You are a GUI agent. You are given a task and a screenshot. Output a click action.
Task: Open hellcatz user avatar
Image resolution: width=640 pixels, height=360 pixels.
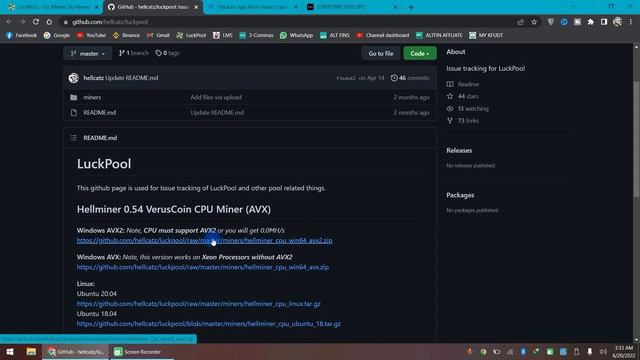[x=73, y=78]
